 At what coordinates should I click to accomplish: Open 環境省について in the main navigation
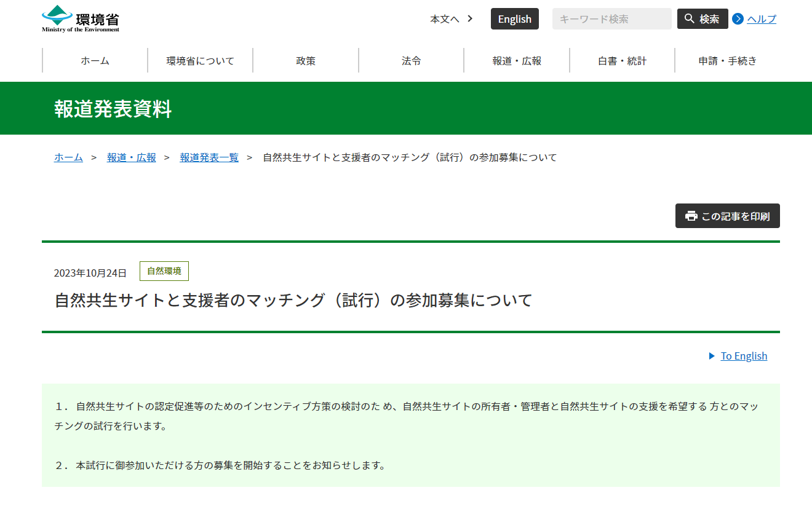[x=201, y=61]
